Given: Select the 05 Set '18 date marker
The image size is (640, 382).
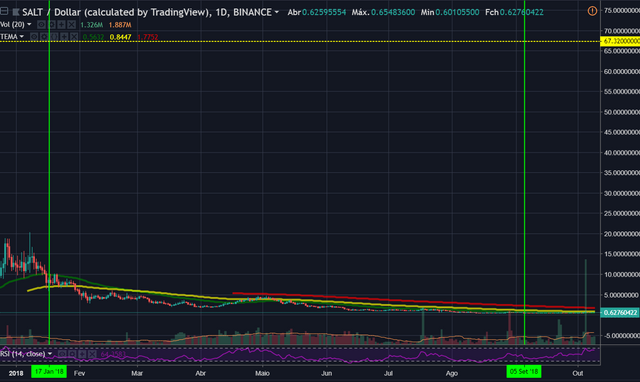Looking at the screenshot, I should tap(524, 372).
